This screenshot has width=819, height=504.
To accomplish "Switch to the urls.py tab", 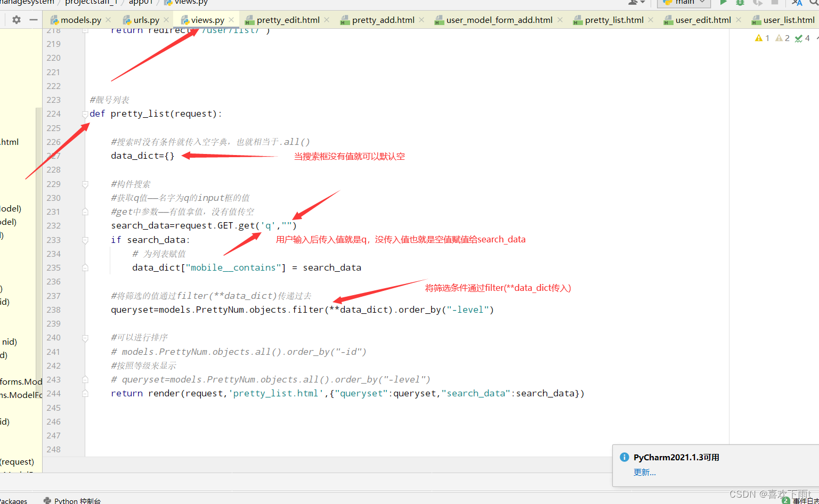I will (x=146, y=20).
